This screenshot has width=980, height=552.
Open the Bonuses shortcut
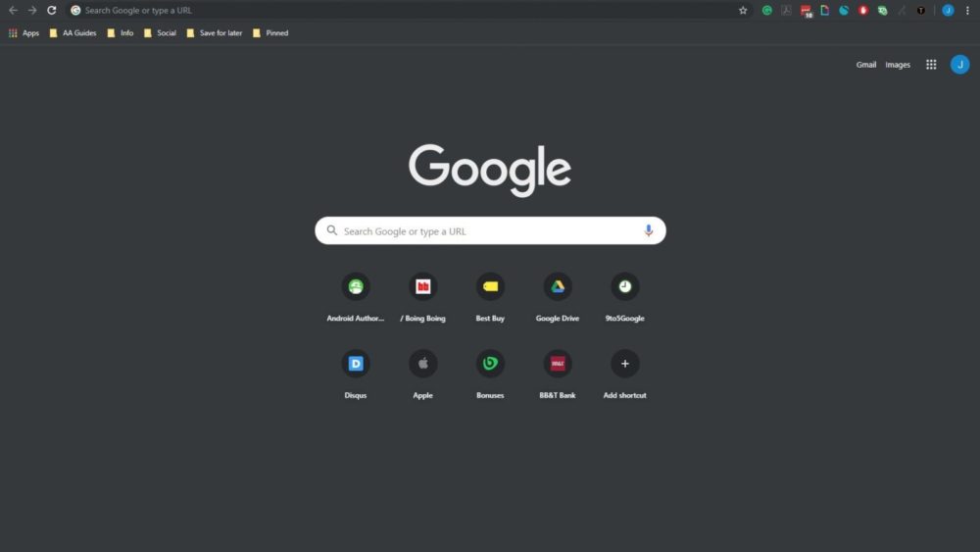point(490,376)
